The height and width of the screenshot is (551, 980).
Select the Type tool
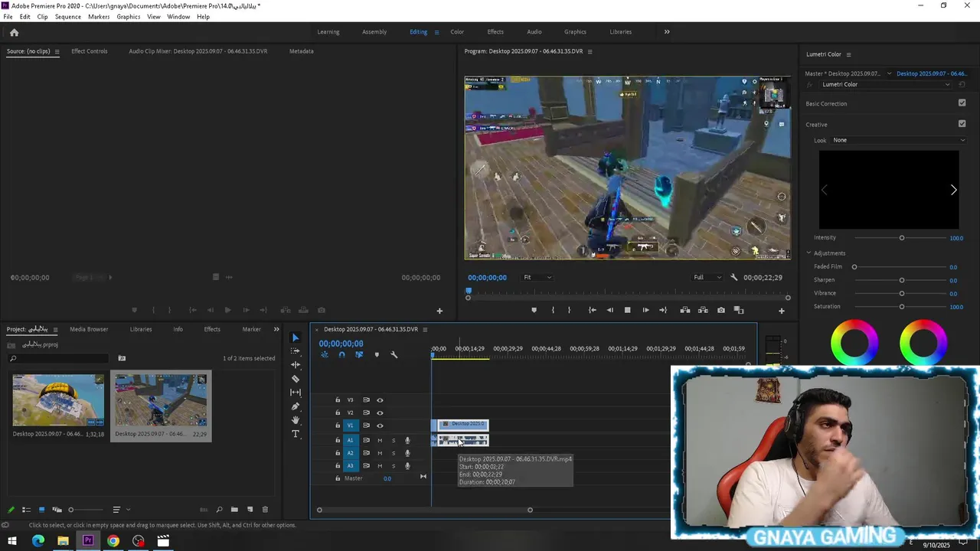tap(296, 434)
